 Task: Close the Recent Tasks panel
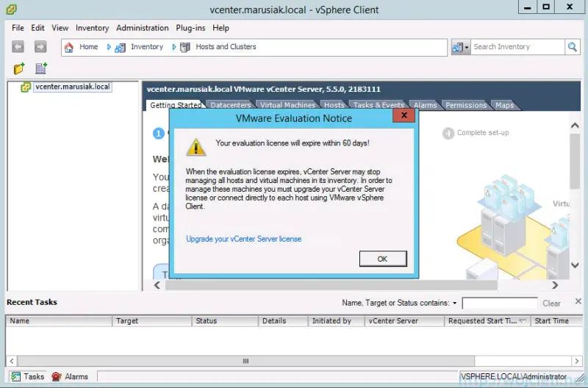[578, 301]
